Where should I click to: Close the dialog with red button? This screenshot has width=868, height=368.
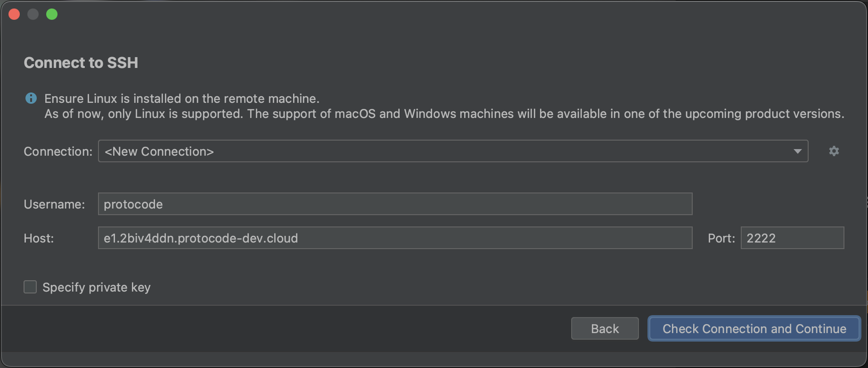click(14, 15)
